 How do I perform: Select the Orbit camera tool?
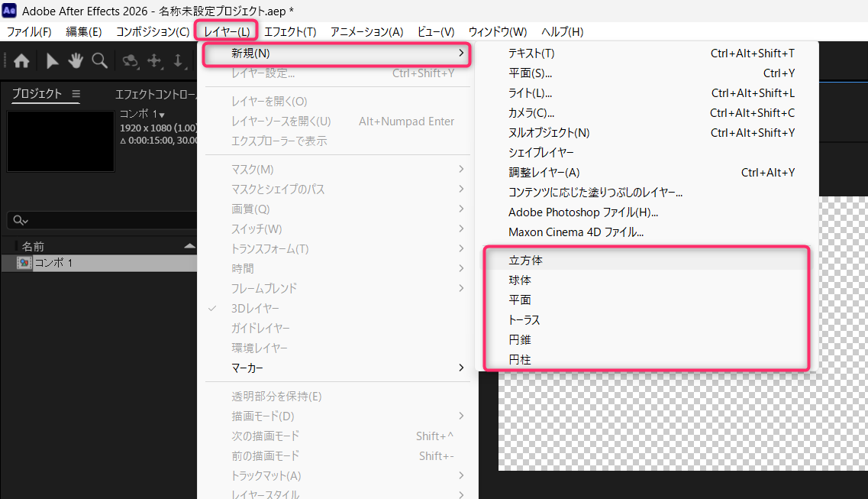pos(131,61)
